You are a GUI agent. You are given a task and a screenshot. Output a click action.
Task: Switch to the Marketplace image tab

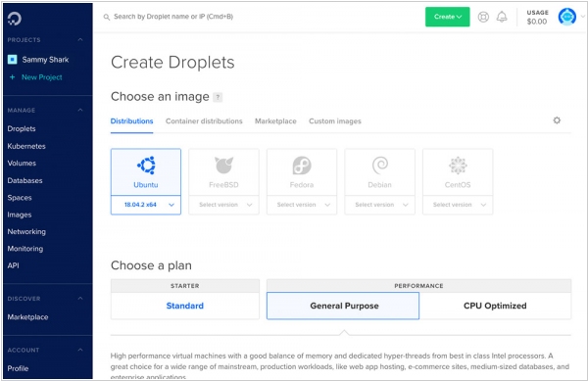pos(275,121)
